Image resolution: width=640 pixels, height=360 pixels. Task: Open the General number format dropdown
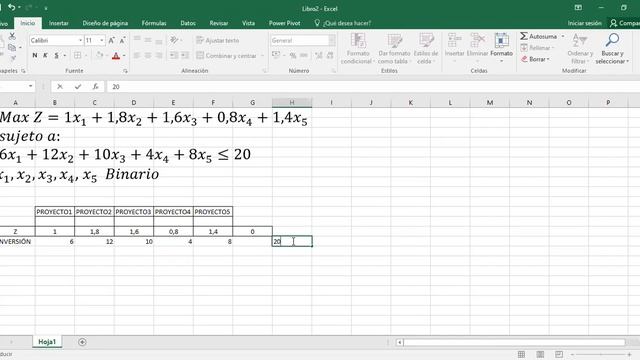[332, 40]
